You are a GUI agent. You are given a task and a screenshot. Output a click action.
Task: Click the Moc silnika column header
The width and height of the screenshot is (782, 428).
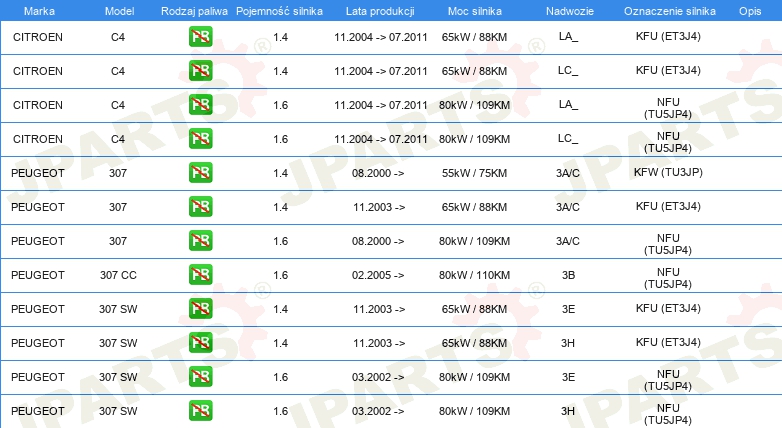point(474,11)
